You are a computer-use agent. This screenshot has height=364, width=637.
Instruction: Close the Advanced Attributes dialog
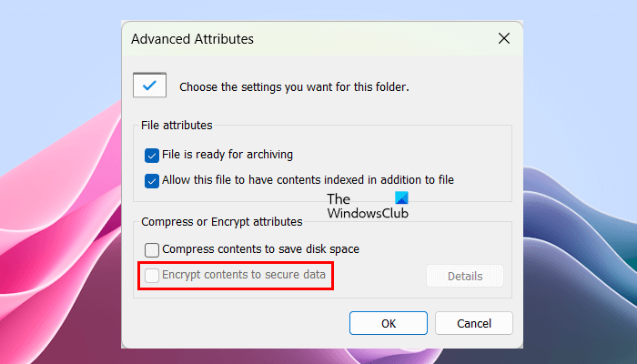[503, 39]
